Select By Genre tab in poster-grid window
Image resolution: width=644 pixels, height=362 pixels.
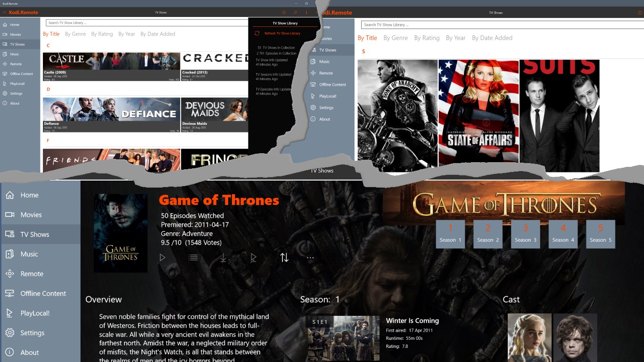tap(396, 38)
